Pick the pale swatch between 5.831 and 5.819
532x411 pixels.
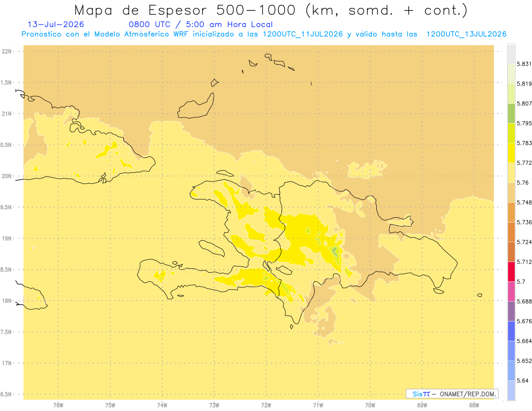tap(511, 74)
